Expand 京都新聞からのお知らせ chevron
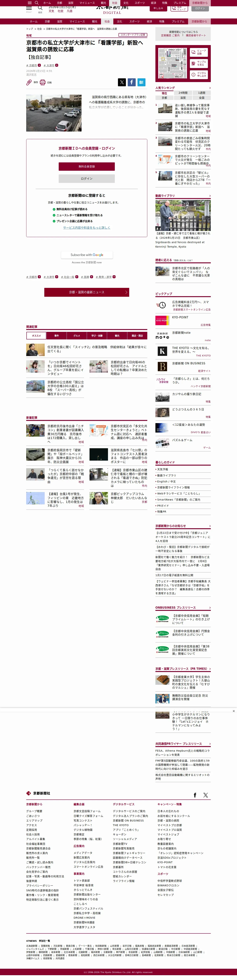This screenshot has height=980, width=237. (210, 526)
